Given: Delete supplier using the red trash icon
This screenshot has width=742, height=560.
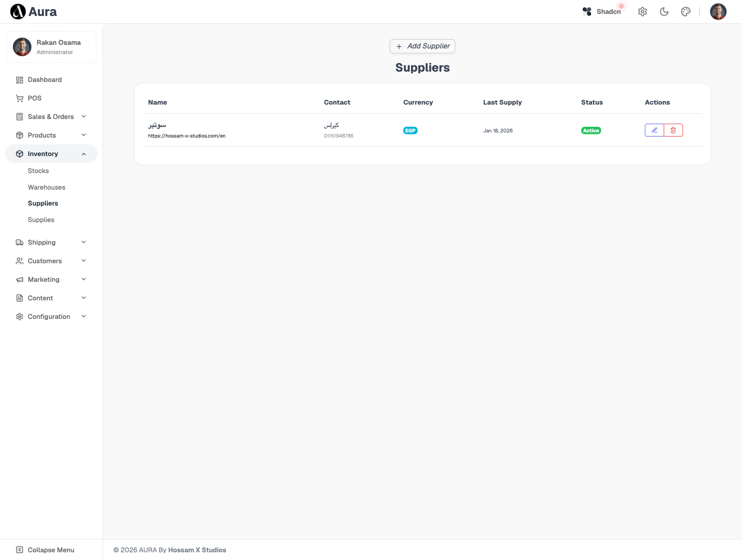Looking at the screenshot, I should (x=673, y=130).
